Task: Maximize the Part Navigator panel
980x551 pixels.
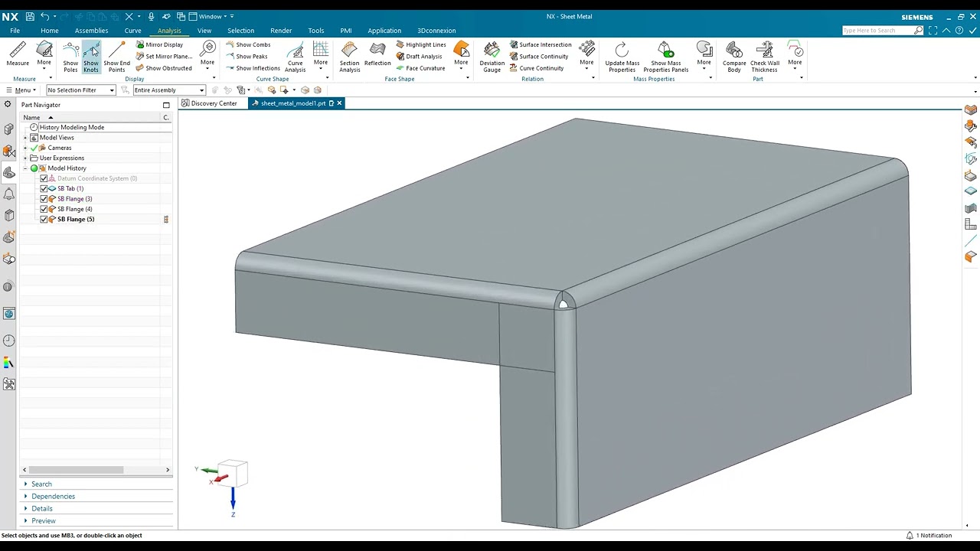Action: (166, 105)
